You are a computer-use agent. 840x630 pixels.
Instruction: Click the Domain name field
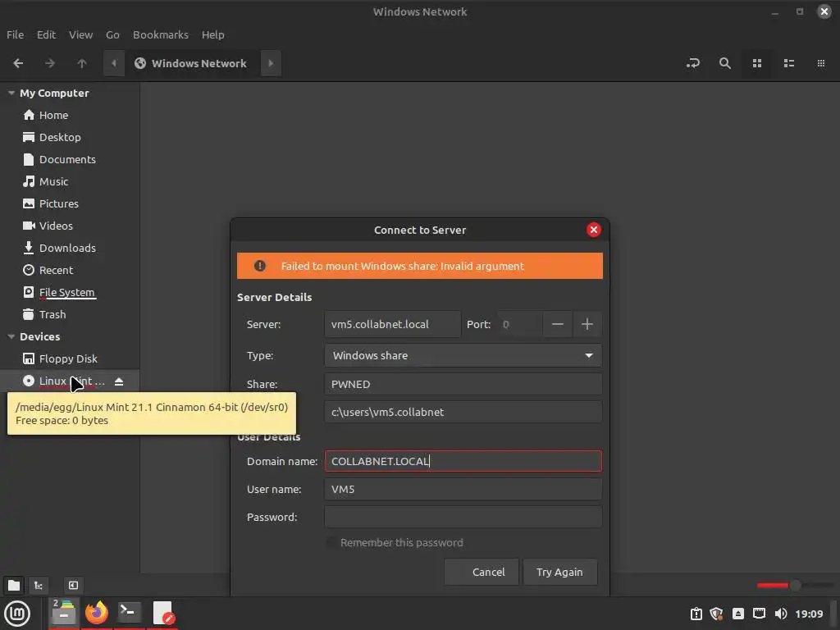point(463,461)
